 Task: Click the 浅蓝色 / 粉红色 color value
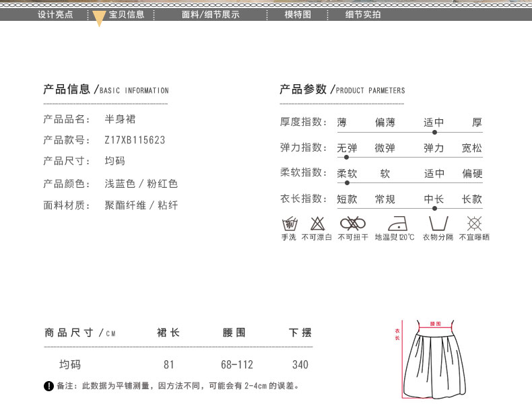pyautogui.click(x=141, y=184)
